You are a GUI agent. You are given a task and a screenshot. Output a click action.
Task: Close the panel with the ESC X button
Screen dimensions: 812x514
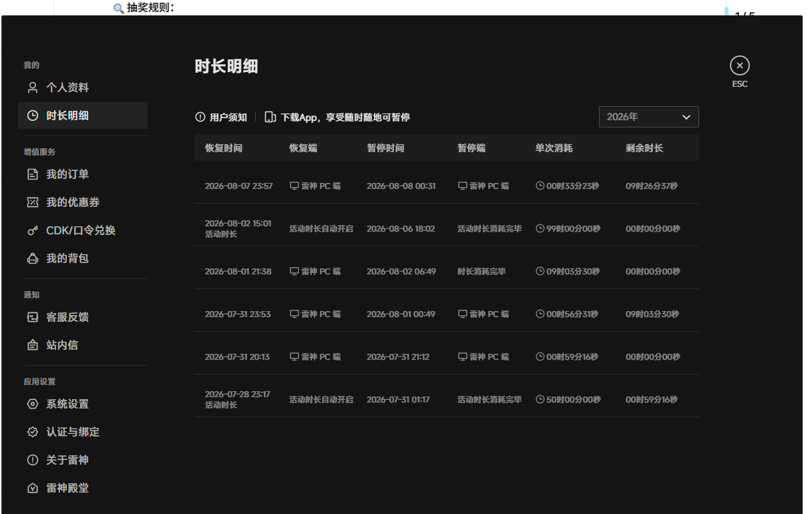[740, 65]
